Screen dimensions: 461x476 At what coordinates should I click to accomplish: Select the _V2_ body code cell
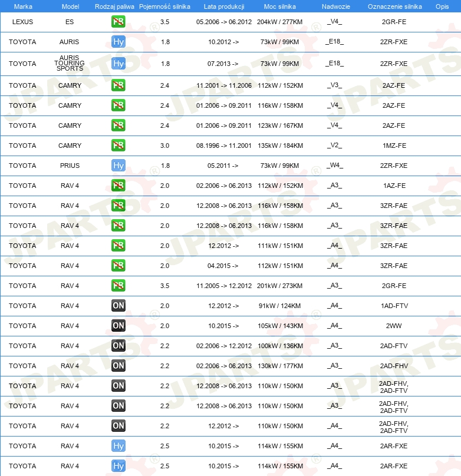point(334,146)
